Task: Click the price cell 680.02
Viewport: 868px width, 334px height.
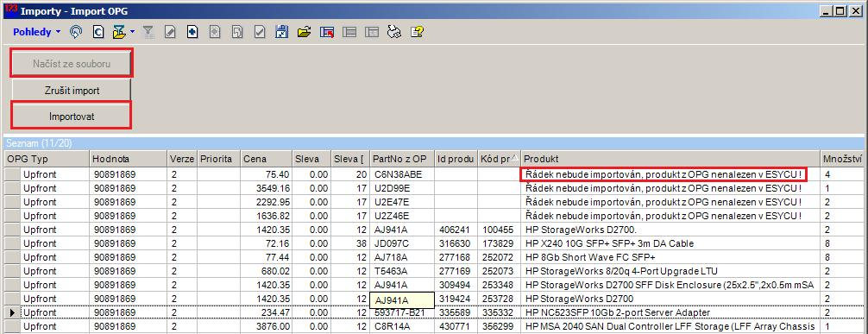Action: [x=267, y=271]
